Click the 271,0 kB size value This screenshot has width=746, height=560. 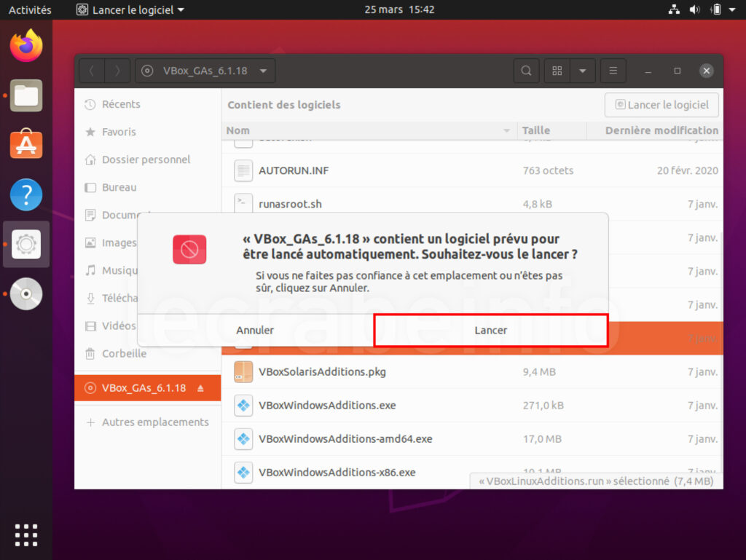click(x=543, y=406)
